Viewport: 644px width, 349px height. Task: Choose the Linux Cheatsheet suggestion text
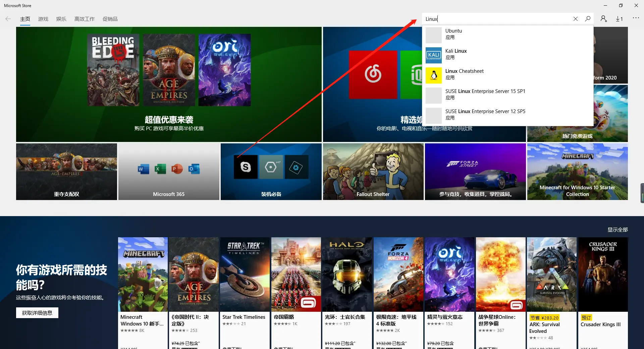(x=465, y=71)
